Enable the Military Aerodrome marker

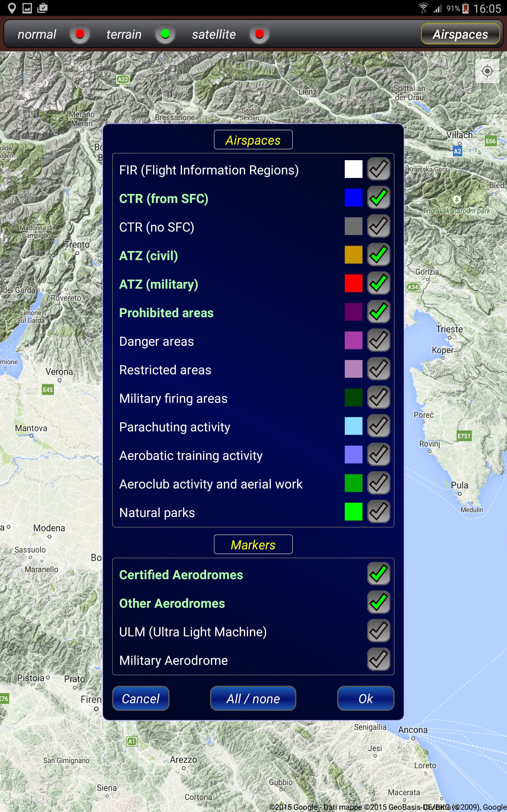(x=379, y=660)
